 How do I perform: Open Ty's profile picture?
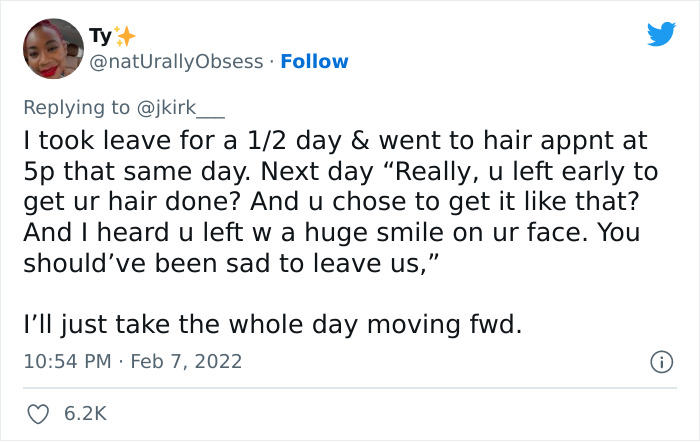click(52, 48)
